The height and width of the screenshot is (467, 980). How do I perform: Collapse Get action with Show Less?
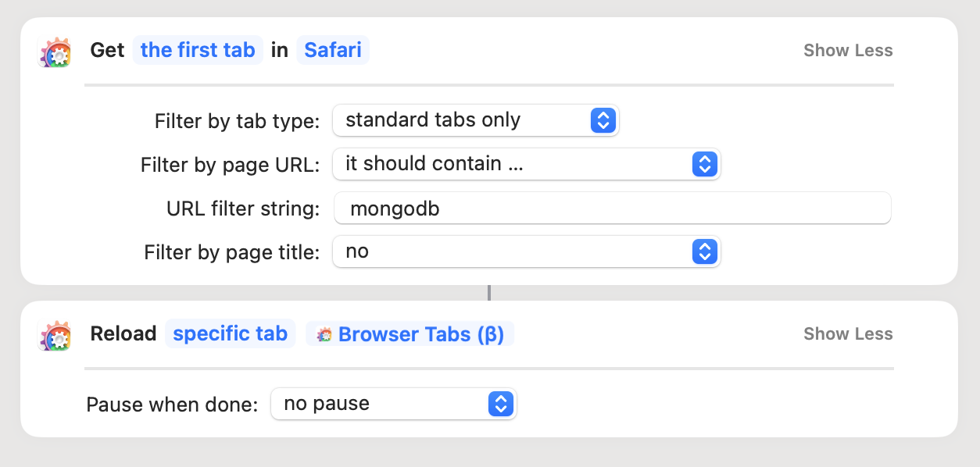(x=848, y=51)
